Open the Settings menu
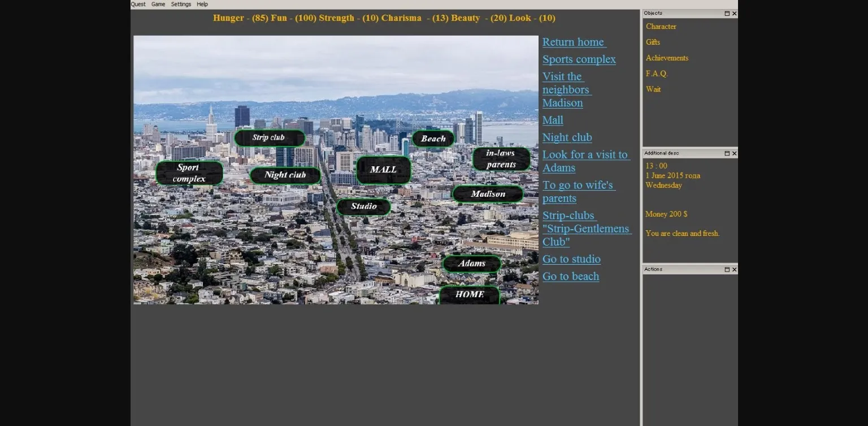The height and width of the screenshot is (426, 868). [181, 4]
